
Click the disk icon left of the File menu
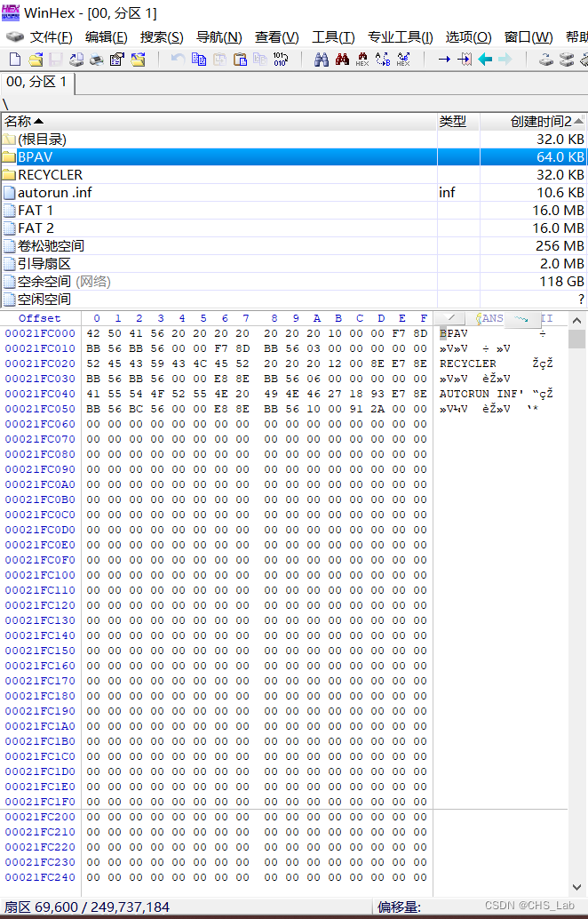coord(14,37)
